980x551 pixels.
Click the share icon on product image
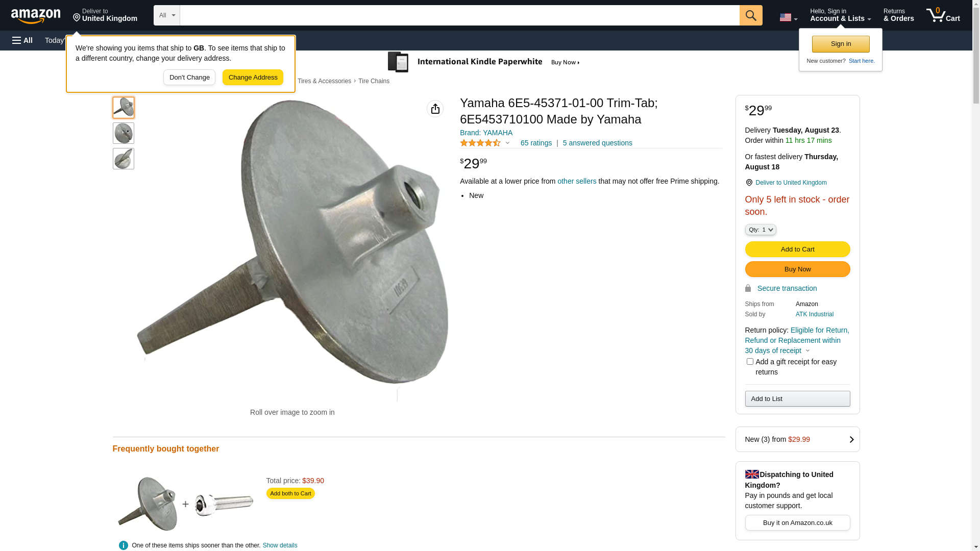tap(435, 109)
